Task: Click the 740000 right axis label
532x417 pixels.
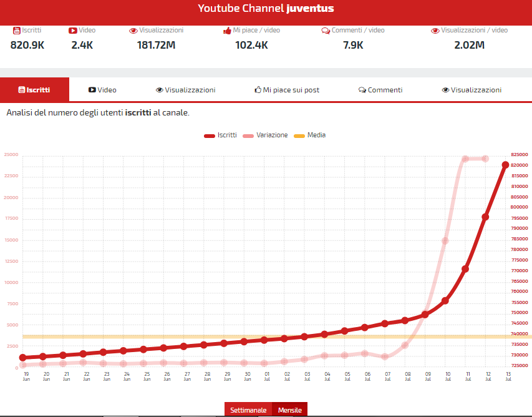Action: pos(520,334)
